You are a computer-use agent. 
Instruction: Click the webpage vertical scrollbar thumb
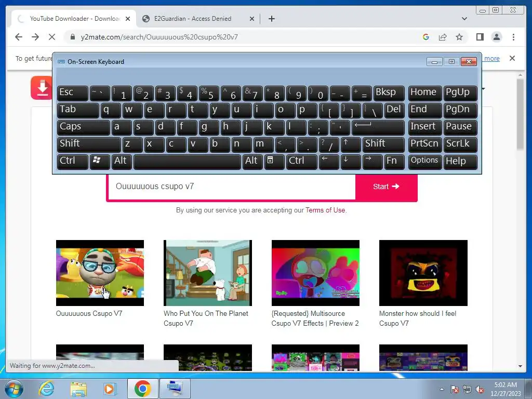click(x=520, y=114)
